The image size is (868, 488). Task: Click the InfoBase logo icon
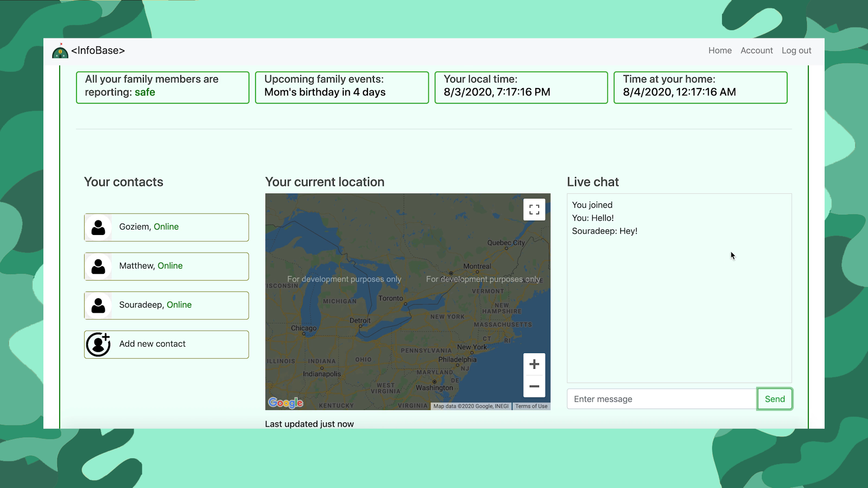(60, 51)
